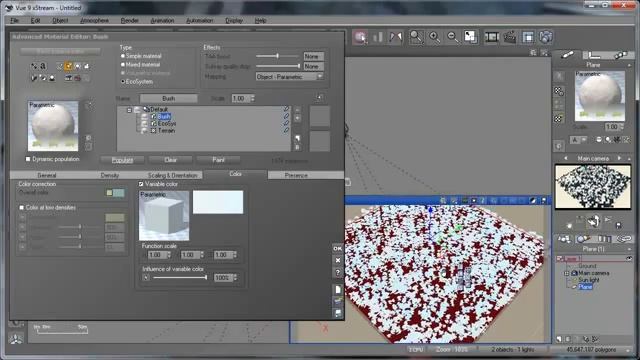Click the delete layer trash icon

click(298, 147)
